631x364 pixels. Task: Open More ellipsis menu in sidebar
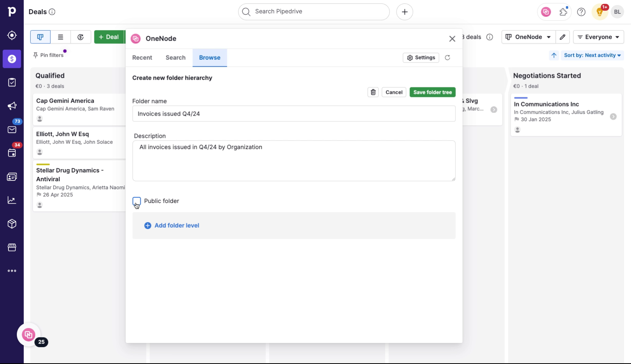click(x=12, y=271)
